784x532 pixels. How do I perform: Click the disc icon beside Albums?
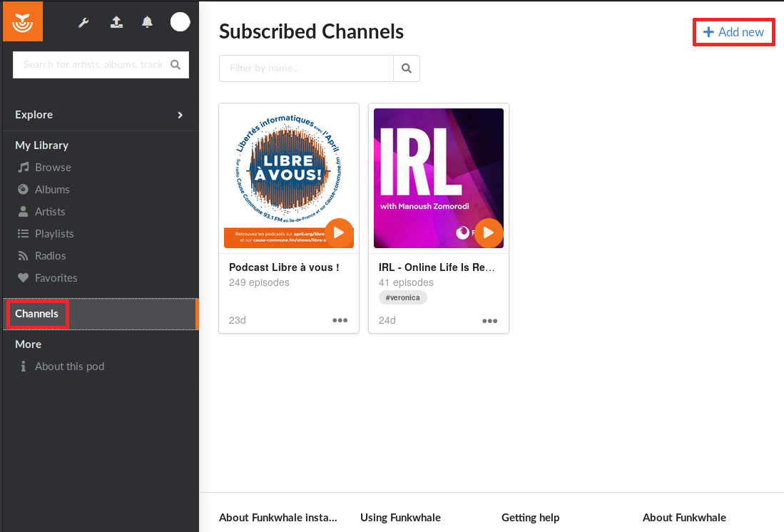(23, 190)
